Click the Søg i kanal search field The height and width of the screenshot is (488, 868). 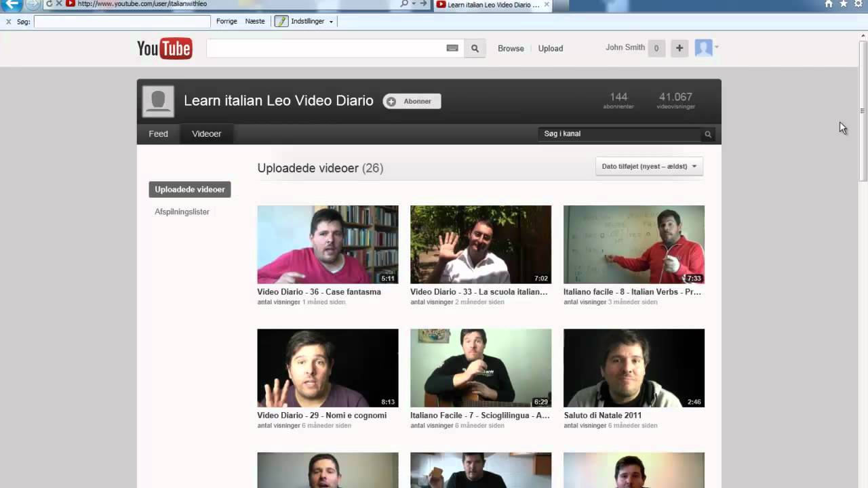pyautogui.click(x=620, y=134)
